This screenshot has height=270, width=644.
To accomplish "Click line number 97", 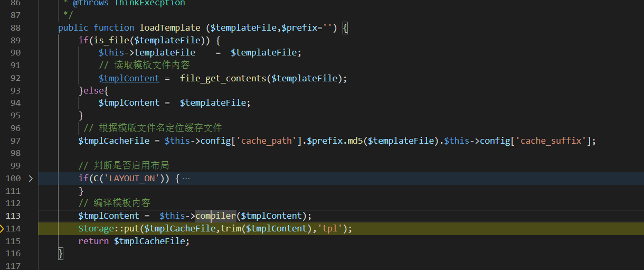I will point(15,141).
